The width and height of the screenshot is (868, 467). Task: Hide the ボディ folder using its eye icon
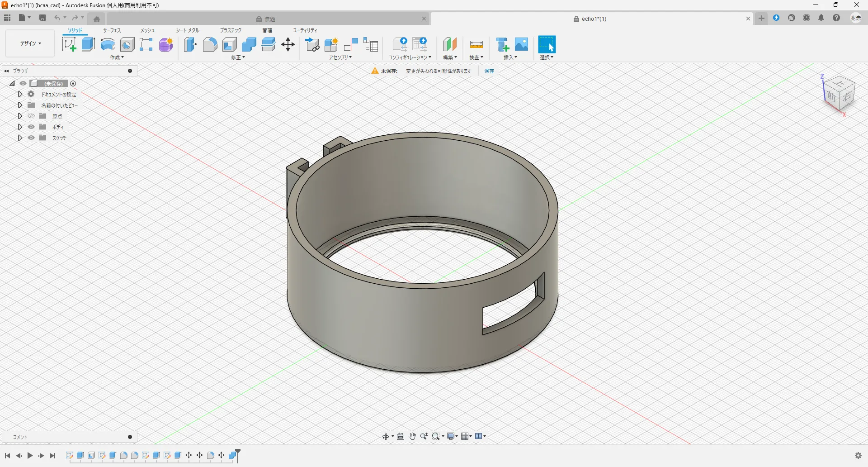(x=31, y=127)
